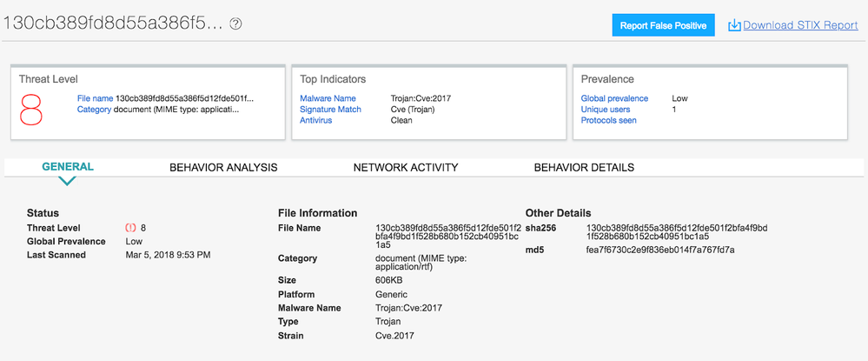Switch to the Behavior Analysis tab
Screen dimensions: 868x361
point(223,167)
